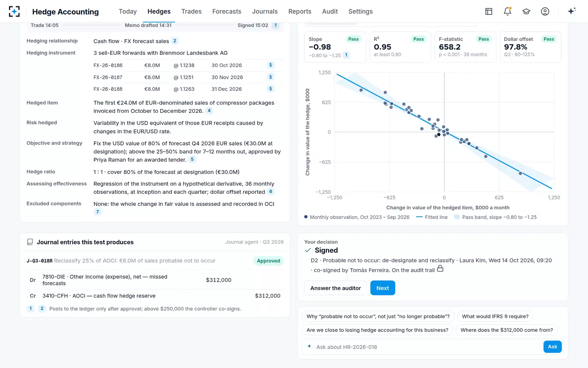Click the audit trail lock icon
The image size is (588, 368).
[440, 269]
